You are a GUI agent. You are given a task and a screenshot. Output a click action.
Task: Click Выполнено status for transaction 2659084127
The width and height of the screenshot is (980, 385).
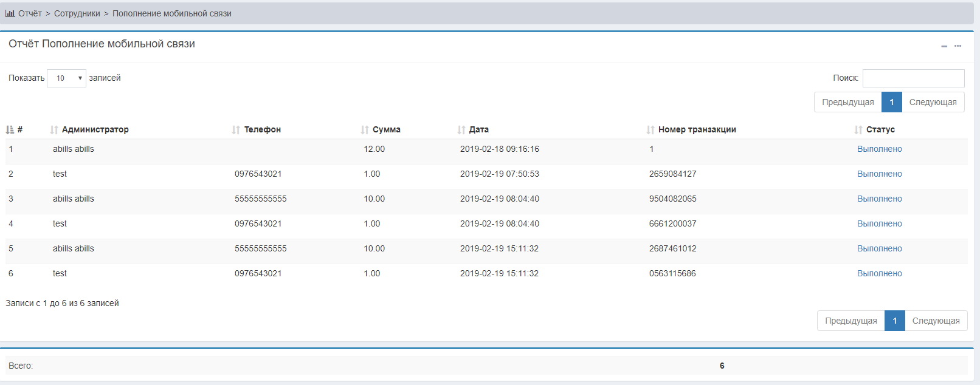coord(879,174)
